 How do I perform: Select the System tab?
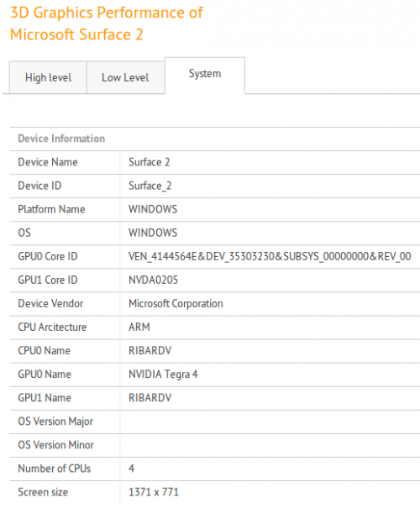click(x=205, y=74)
